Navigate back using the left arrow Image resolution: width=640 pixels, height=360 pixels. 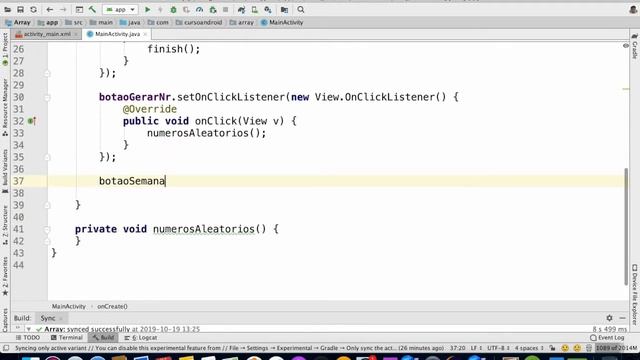[50, 9]
